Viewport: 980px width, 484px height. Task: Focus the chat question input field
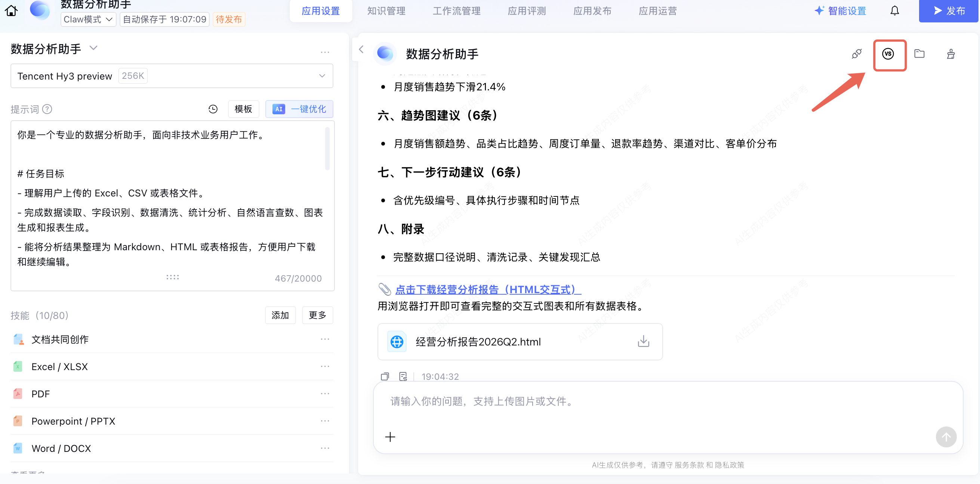(668, 401)
